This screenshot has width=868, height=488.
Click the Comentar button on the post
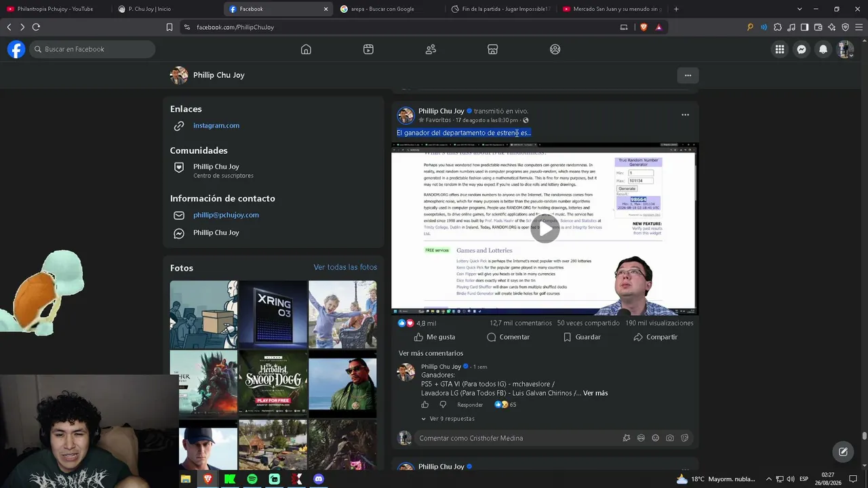point(508,337)
